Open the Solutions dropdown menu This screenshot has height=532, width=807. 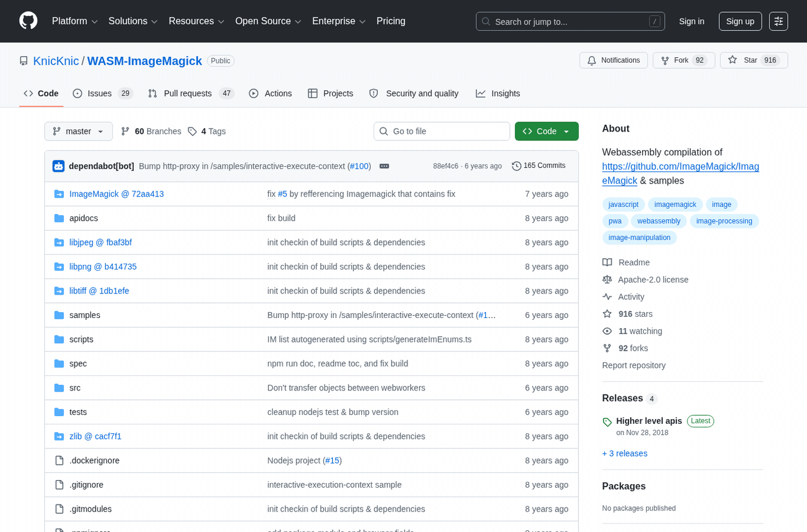[133, 22]
